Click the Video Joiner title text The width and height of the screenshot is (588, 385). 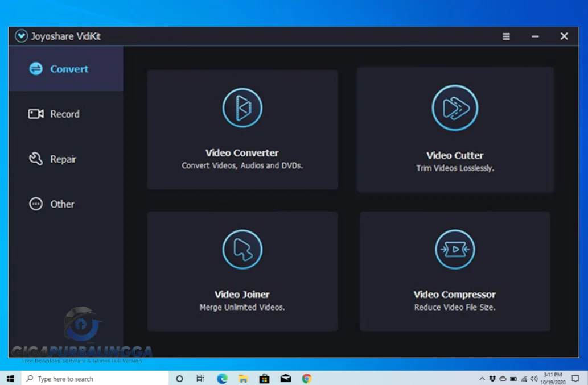pos(242,295)
